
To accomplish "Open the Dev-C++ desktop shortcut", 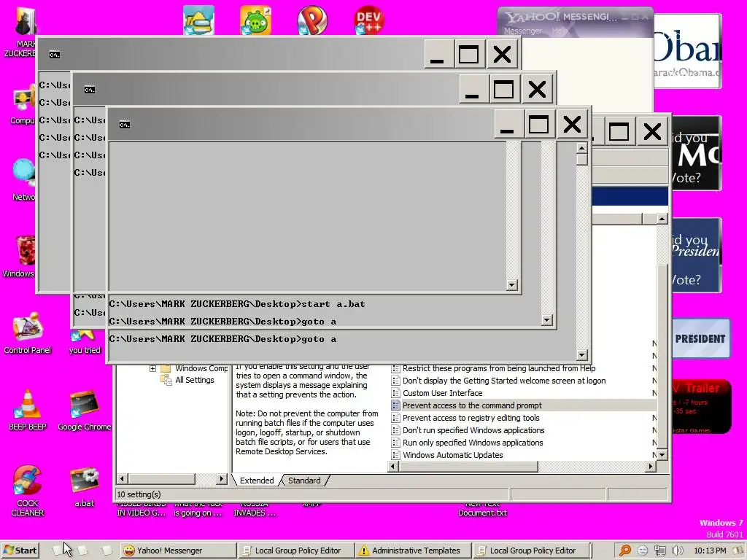I will click(x=368, y=20).
